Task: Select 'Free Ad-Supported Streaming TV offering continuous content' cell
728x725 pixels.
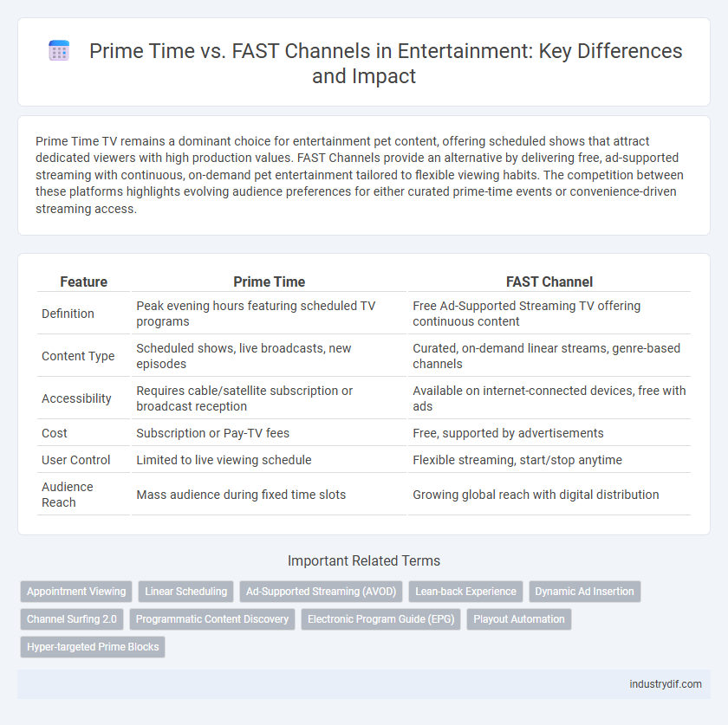Action: click(x=549, y=314)
